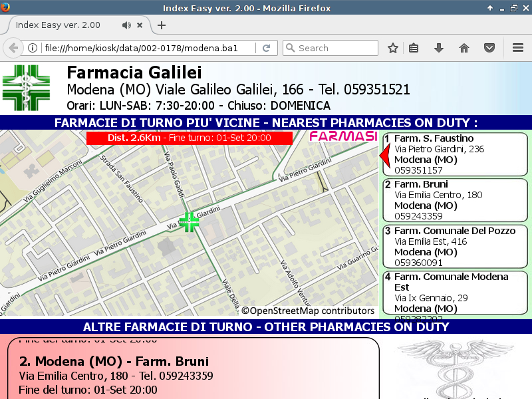532x399 pixels.
Task: Click the FARMASI logo on the map
Action: 343,137
